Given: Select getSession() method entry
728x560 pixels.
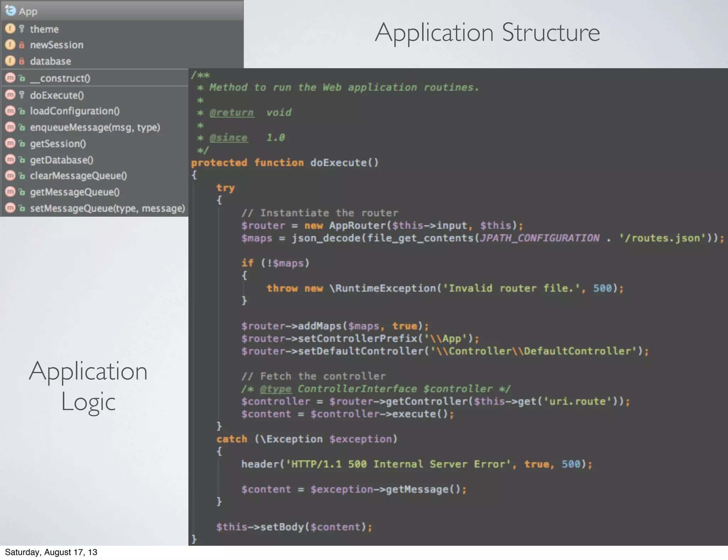Looking at the screenshot, I should pos(95,144).
